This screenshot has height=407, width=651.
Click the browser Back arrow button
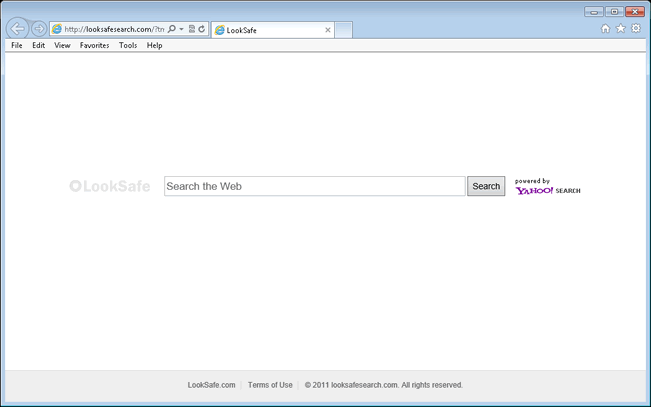(17, 29)
